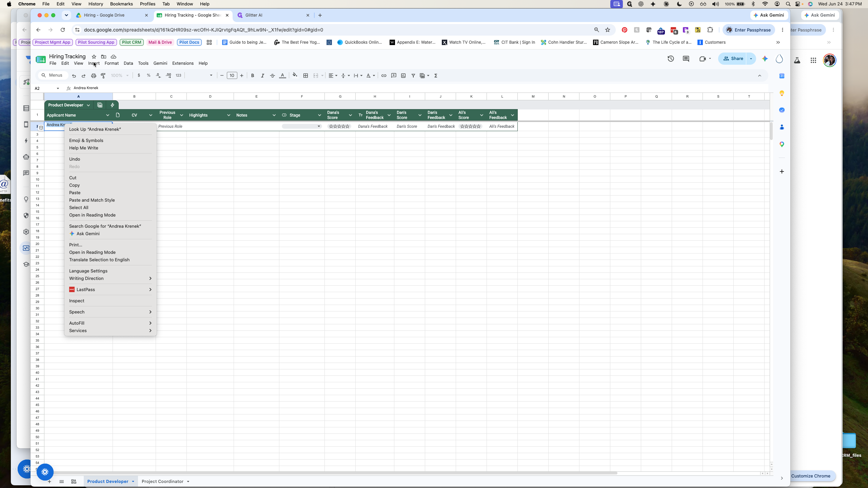Viewport: 868px width, 488px height.
Task: Open Product Developer sheet tab menu arrow
Action: pos(133,482)
